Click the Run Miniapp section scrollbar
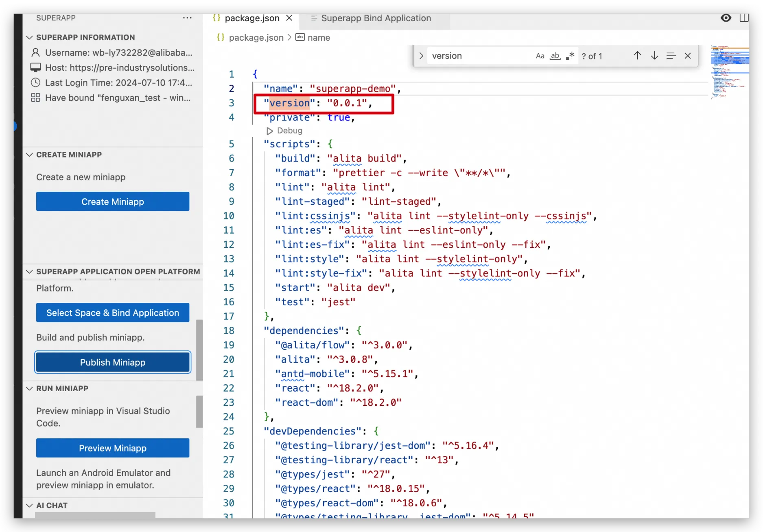 [199, 411]
